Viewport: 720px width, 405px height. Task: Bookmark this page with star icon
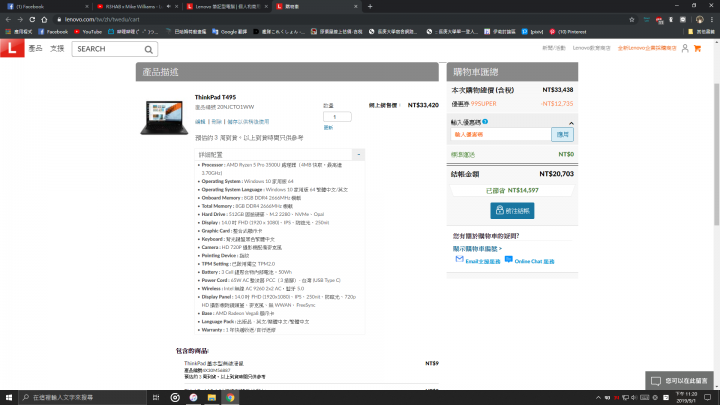pyautogui.click(x=632, y=19)
